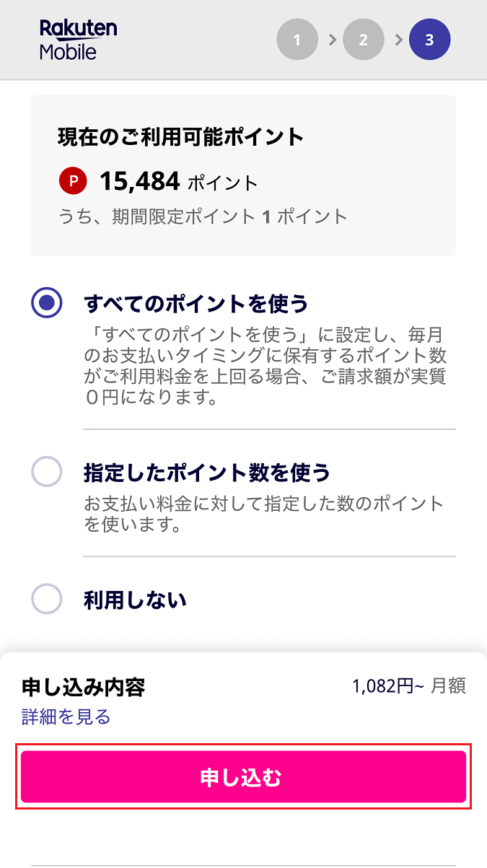Click the highlighted step 3 circle
This screenshot has width=487, height=868.
[429, 40]
